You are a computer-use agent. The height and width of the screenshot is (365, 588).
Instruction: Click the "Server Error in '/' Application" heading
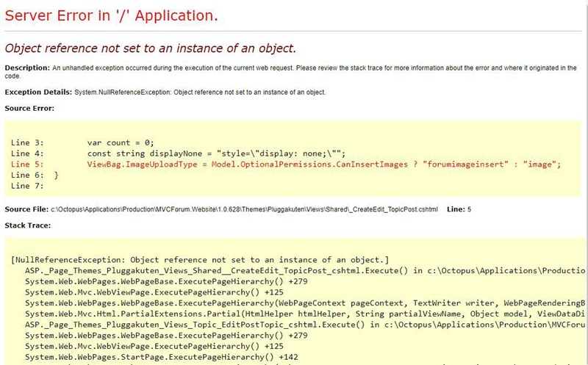coord(111,15)
